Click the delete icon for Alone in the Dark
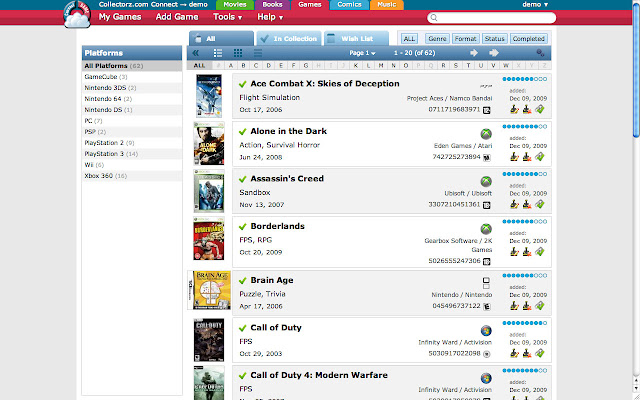Image resolution: width=640 pixels, height=400 pixels. click(x=527, y=157)
